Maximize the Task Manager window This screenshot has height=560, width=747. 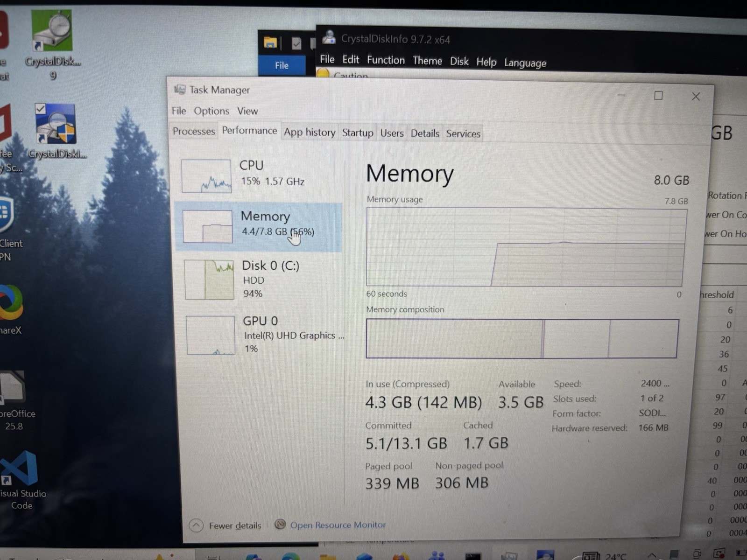(x=658, y=96)
